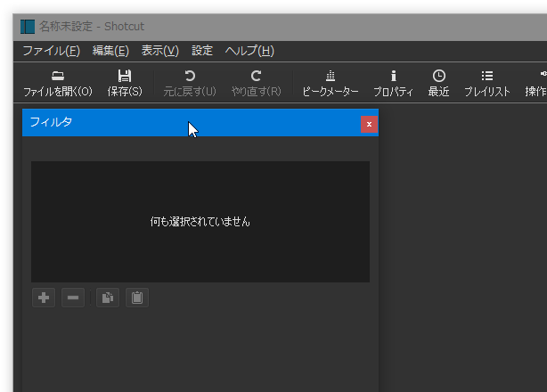Save the project with 保存(S) icon
Viewport: 547px width, 392px height.
click(x=125, y=76)
